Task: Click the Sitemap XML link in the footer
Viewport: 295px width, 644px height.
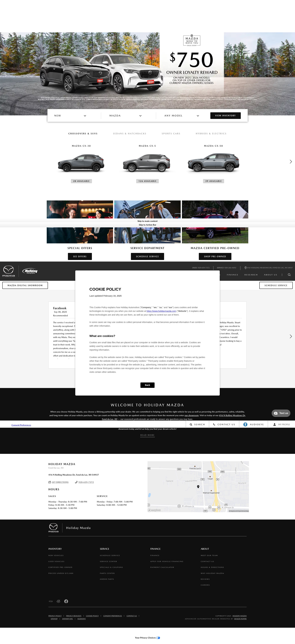Action: click(67, 619)
